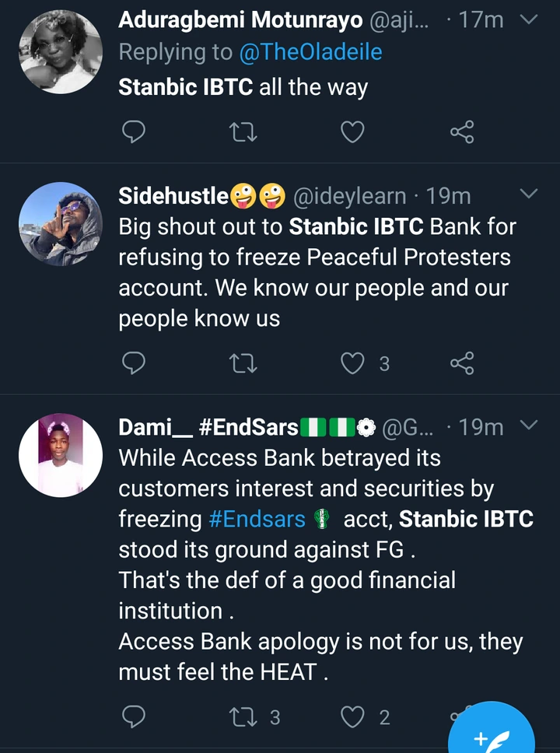Share Sidehustle's tweet
This screenshot has width=560, height=753.
point(462,362)
